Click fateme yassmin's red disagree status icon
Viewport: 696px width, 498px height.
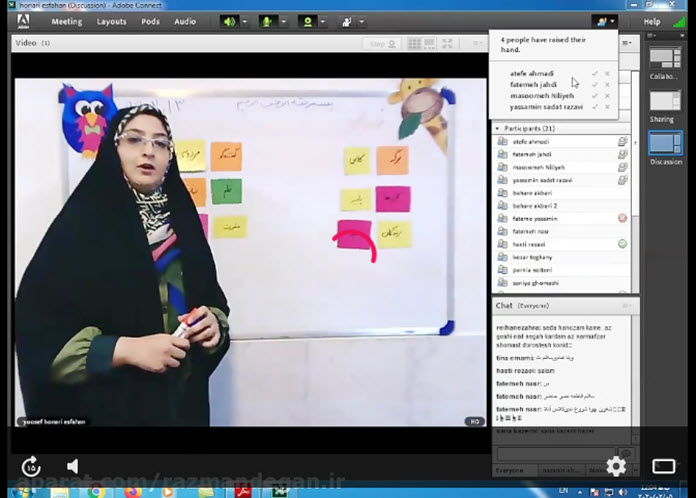(x=622, y=218)
